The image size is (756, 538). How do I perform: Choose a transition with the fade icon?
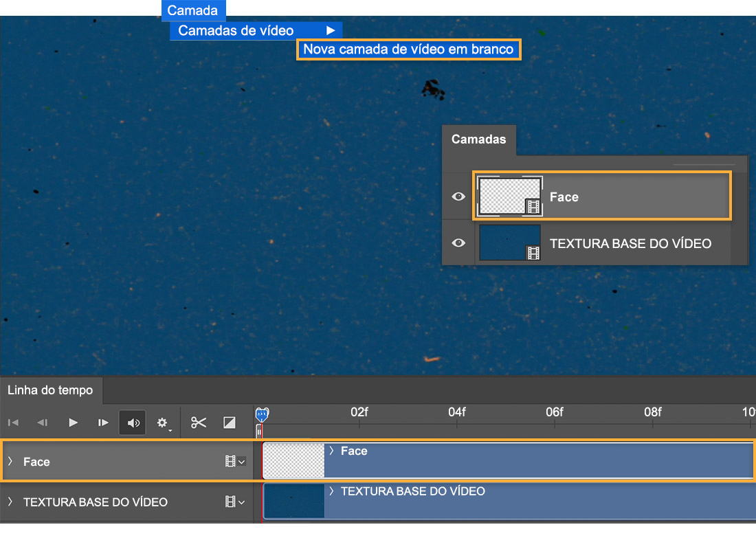click(230, 423)
